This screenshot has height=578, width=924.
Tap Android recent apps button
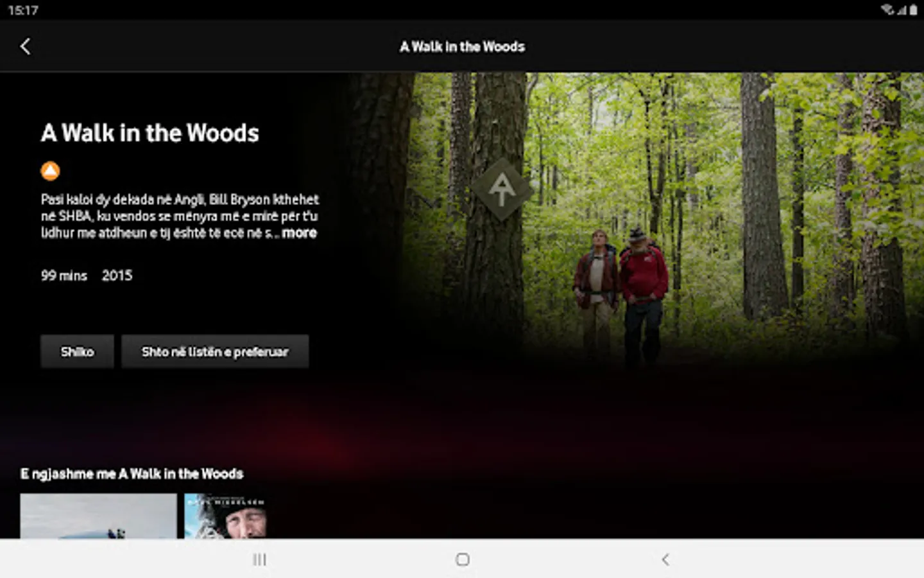[259, 559]
